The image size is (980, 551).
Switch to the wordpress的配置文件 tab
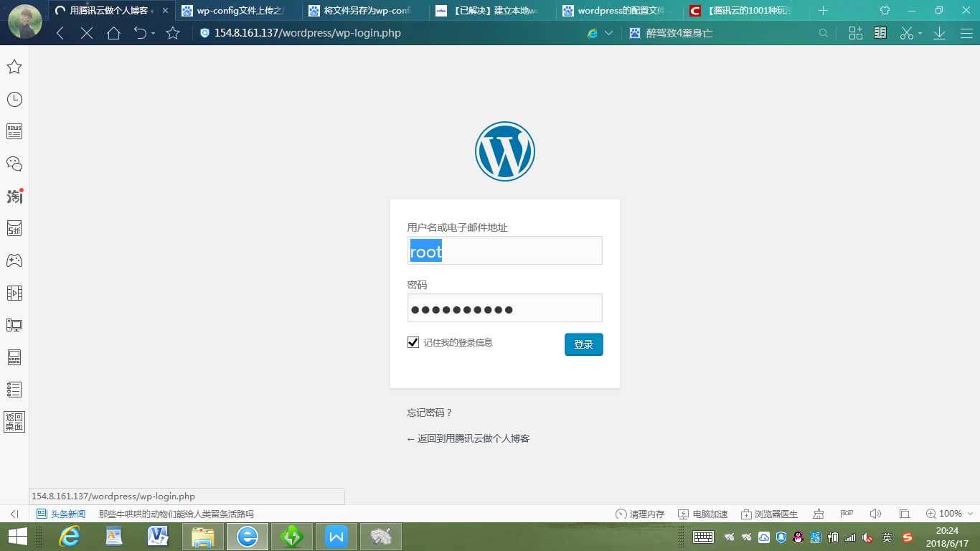[x=618, y=11]
